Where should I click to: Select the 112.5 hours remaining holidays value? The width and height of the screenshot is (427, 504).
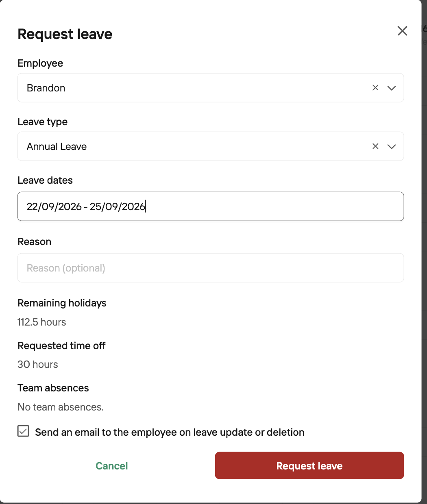tap(42, 322)
